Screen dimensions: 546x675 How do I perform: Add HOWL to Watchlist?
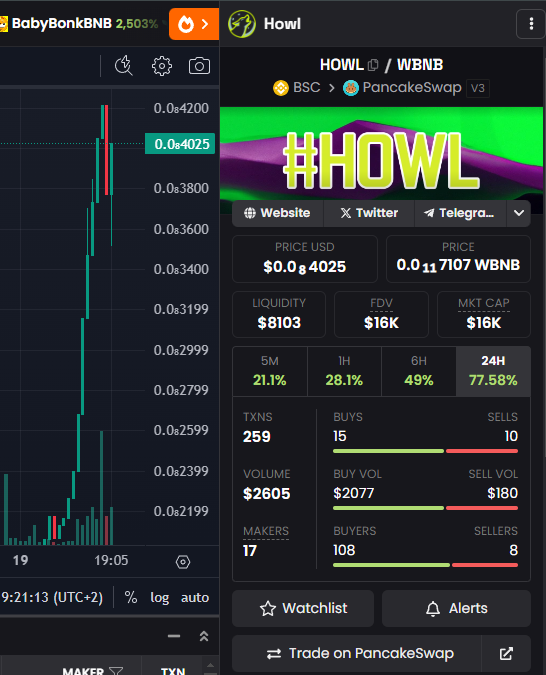pos(303,608)
